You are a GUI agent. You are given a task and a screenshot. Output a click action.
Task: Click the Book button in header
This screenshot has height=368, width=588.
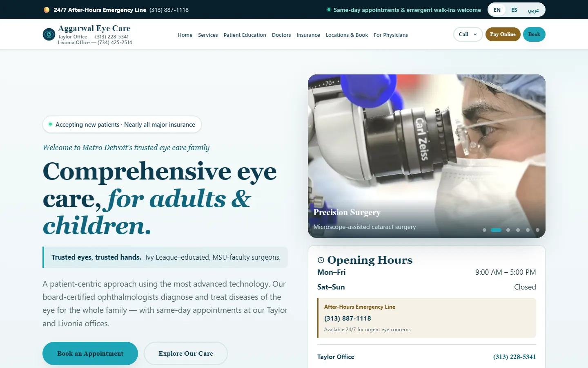534,34
